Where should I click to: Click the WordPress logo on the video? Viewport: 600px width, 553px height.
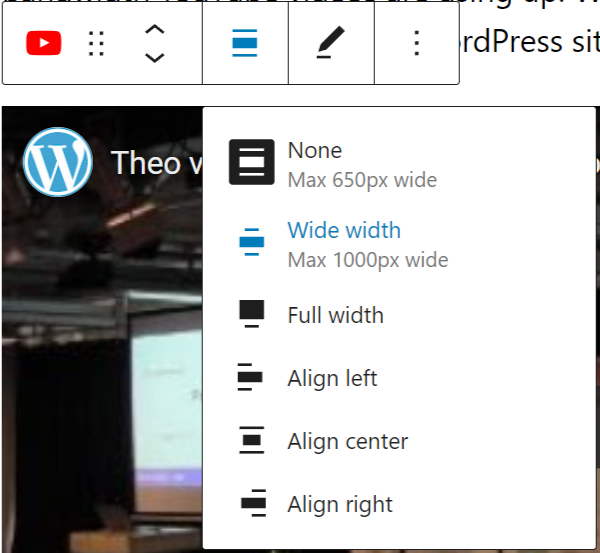click(x=58, y=162)
